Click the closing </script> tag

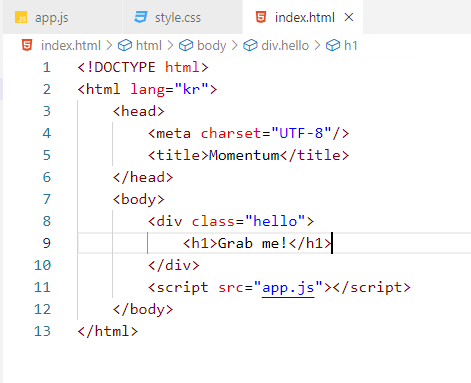pyautogui.click(x=371, y=287)
